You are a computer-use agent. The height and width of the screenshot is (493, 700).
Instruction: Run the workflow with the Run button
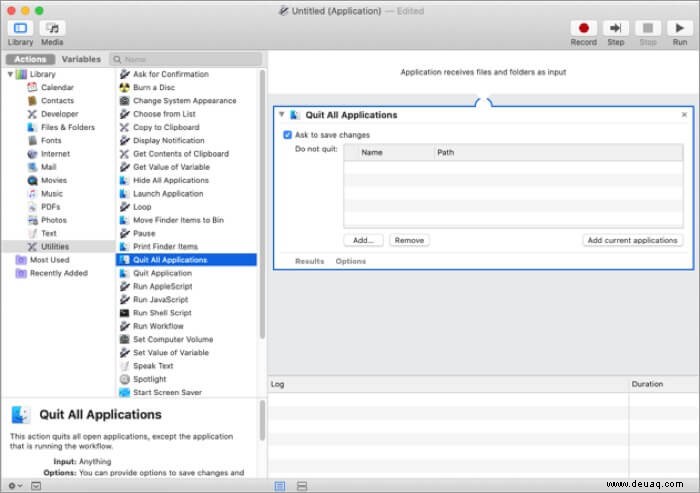[679, 28]
